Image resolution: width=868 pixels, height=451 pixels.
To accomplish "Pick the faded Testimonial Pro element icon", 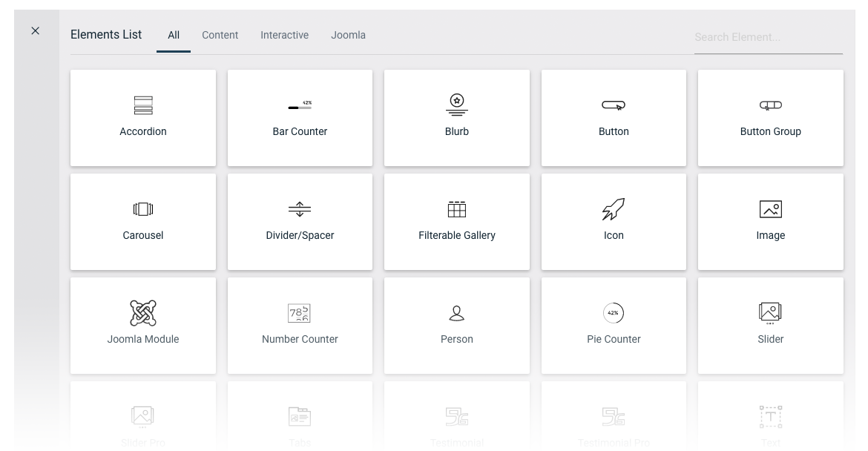I will (x=614, y=417).
